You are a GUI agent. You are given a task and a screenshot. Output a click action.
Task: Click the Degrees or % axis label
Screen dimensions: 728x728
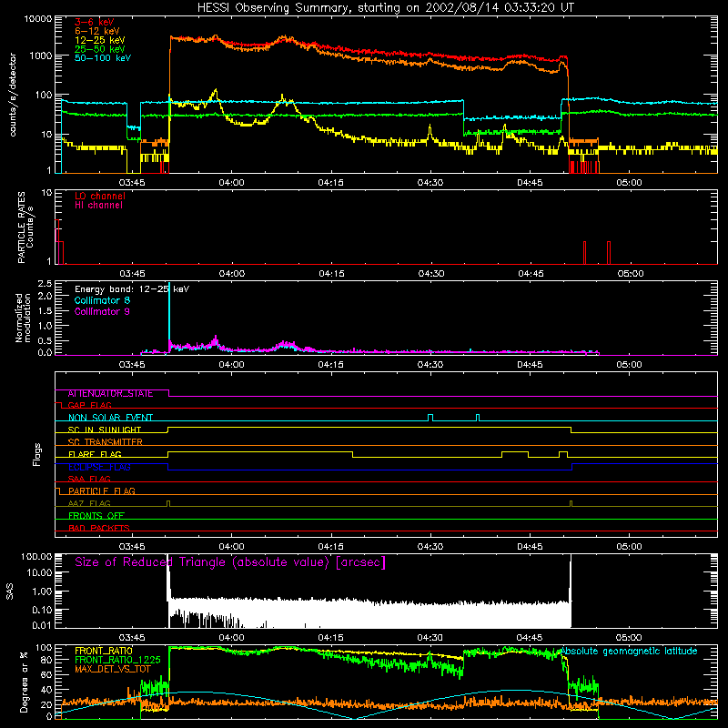(24, 682)
